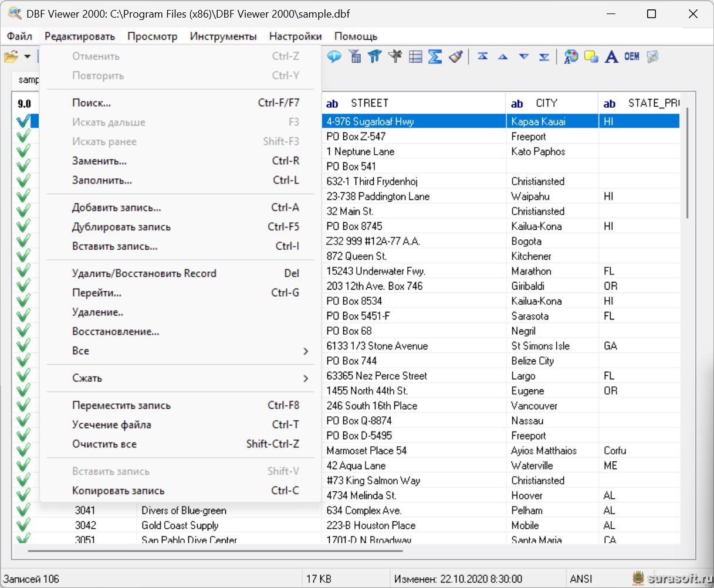Image resolution: width=714 pixels, height=588 pixels.
Task: Toggle the checkmark beside record 3042
Action: pyautogui.click(x=23, y=525)
